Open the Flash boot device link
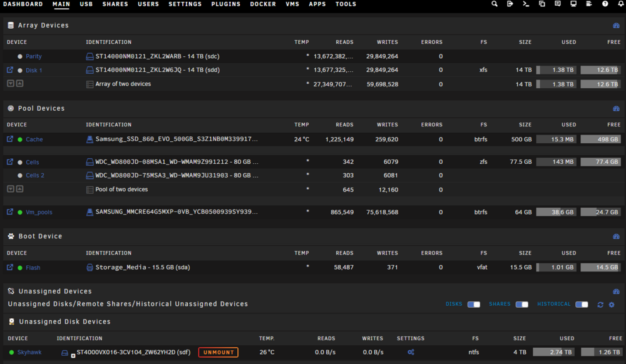626x364 pixels. [x=33, y=268]
